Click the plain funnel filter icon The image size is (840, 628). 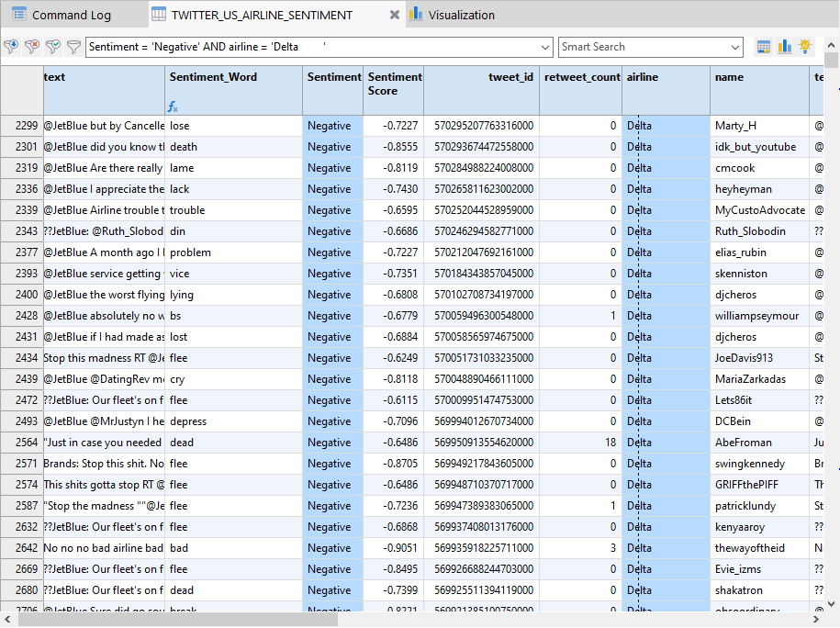click(x=73, y=47)
